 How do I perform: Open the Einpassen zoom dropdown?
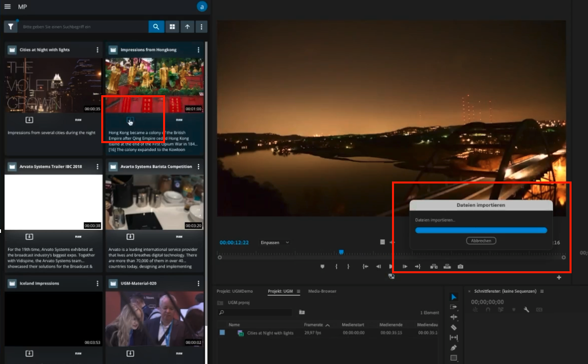click(274, 242)
